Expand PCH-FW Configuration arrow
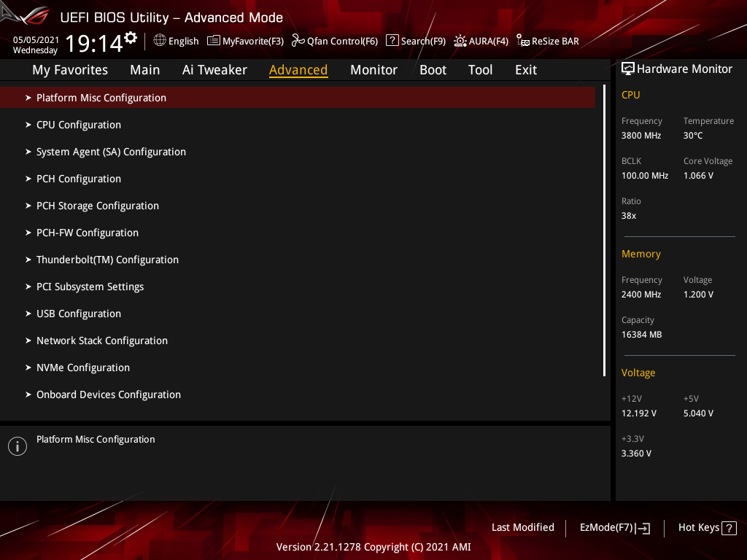 [x=28, y=233]
